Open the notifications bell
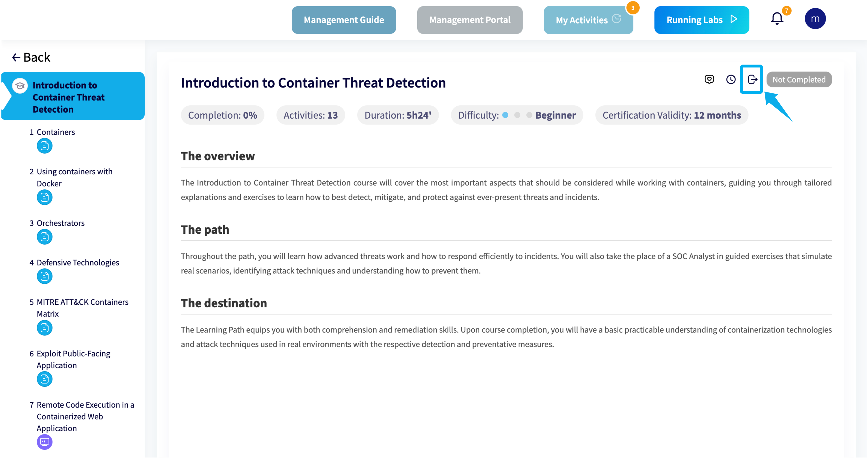This screenshot has height=458, width=868. coord(777,18)
